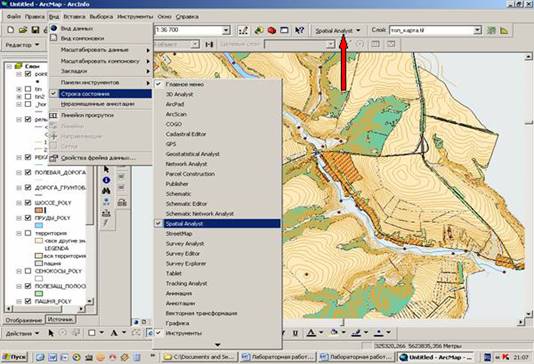Viewport: 534px width, 364px height.
Task: Collapse the Слои root tree node
Action: (x=9, y=66)
